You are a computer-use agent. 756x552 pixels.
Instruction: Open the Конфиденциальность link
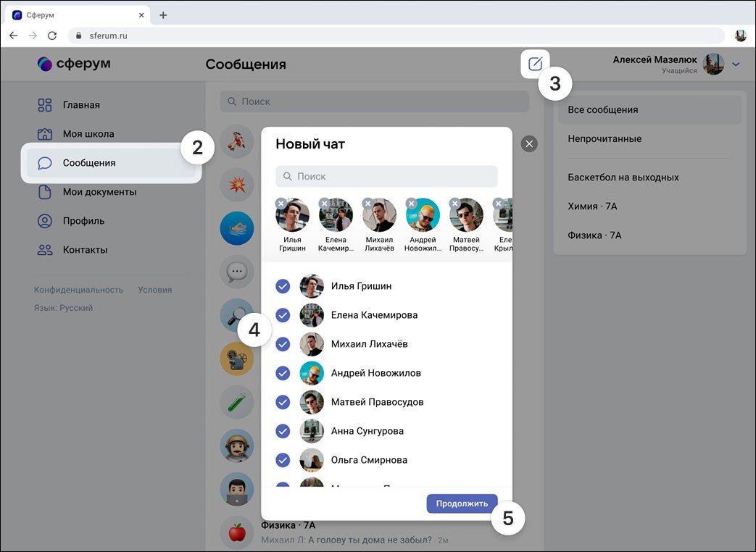(x=78, y=290)
